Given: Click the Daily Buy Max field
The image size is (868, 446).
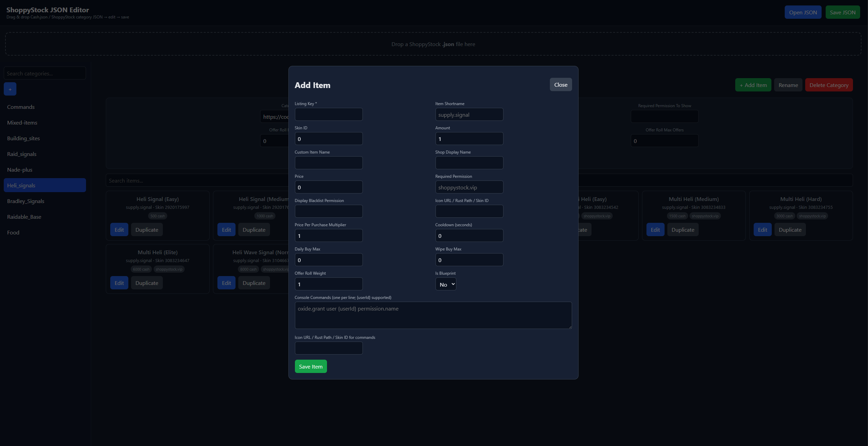Looking at the screenshot, I should [329, 260].
